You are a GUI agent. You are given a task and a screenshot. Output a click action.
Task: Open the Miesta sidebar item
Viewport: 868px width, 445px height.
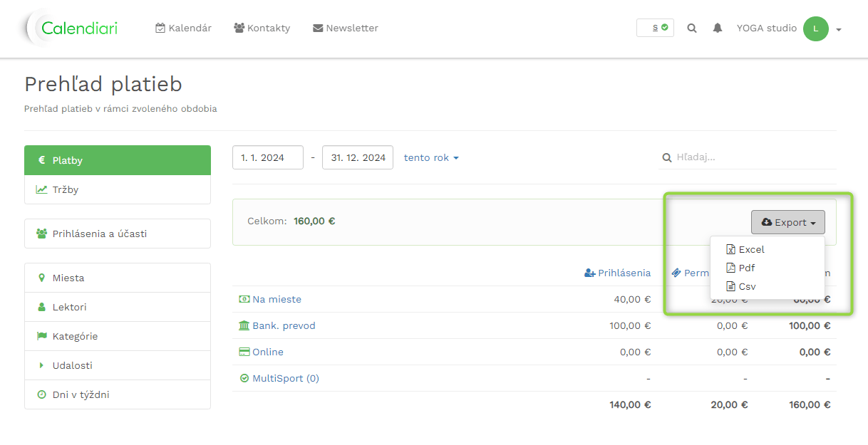(x=118, y=278)
